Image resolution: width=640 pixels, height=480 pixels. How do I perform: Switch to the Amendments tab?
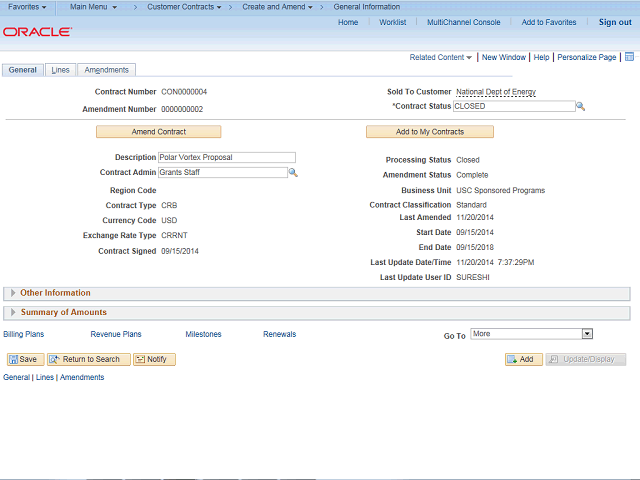[107, 70]
